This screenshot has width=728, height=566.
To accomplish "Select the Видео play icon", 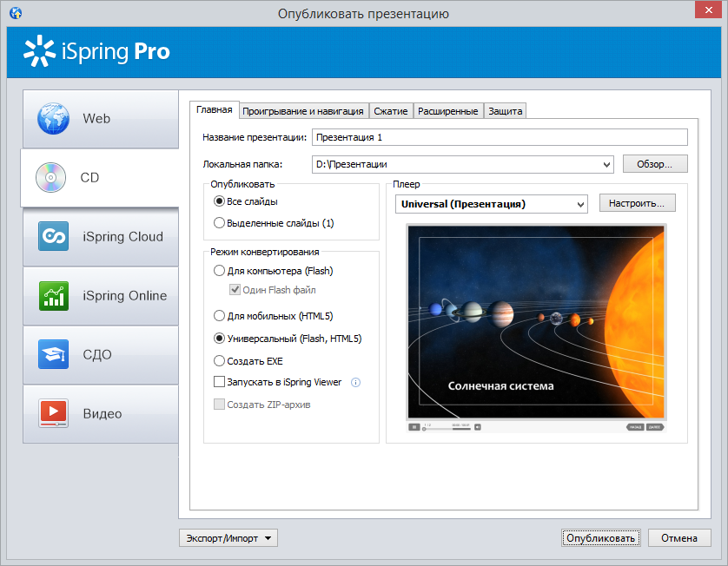I will click(53, 413).
